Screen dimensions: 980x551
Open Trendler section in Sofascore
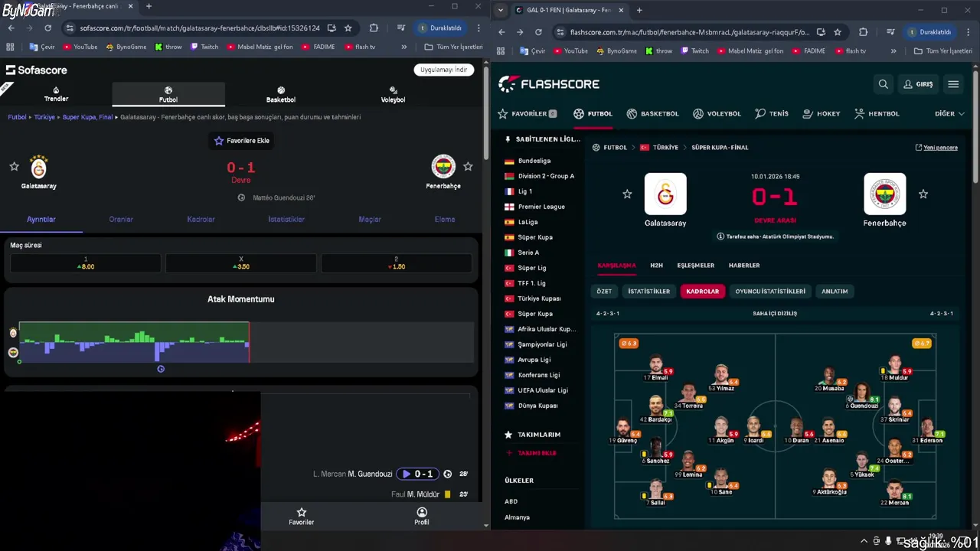click(56, 94)
